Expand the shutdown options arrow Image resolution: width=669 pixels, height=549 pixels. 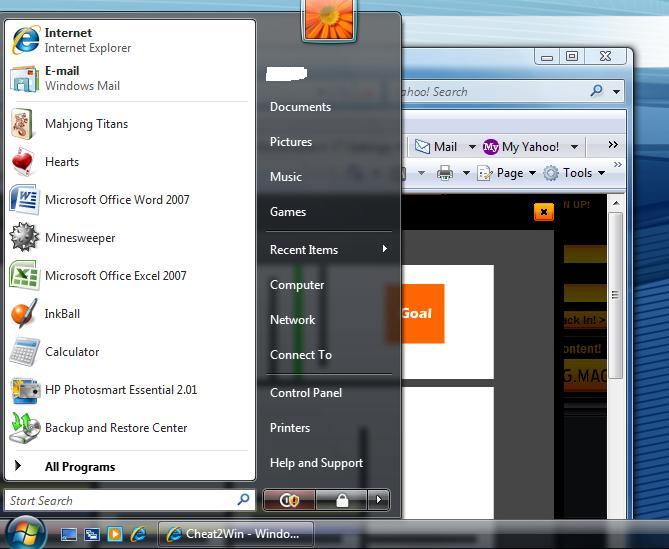(x=378, y=500)
